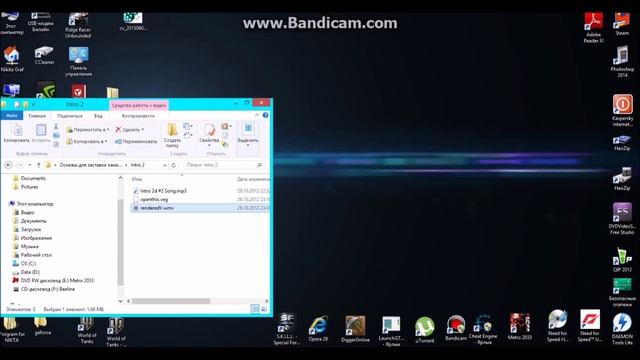640x360 pixels.
Task: Click the search magnifier icon in Explorer
Action: pyautogui.click(x=259, y=165)
